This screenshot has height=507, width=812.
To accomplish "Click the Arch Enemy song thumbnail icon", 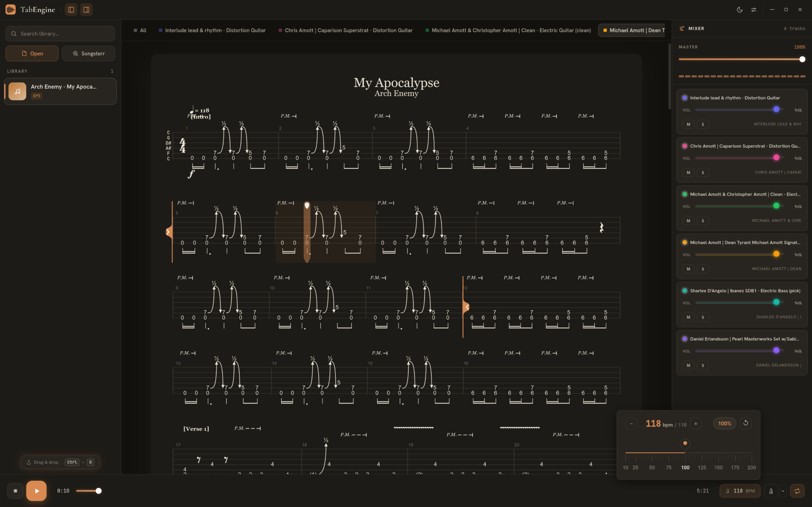I will click(x=17, y=91).
